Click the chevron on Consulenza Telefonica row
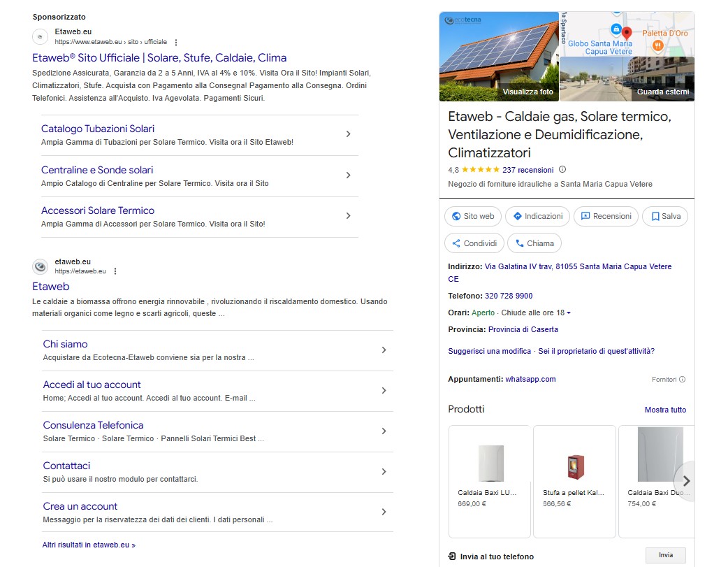 (384, 431)
